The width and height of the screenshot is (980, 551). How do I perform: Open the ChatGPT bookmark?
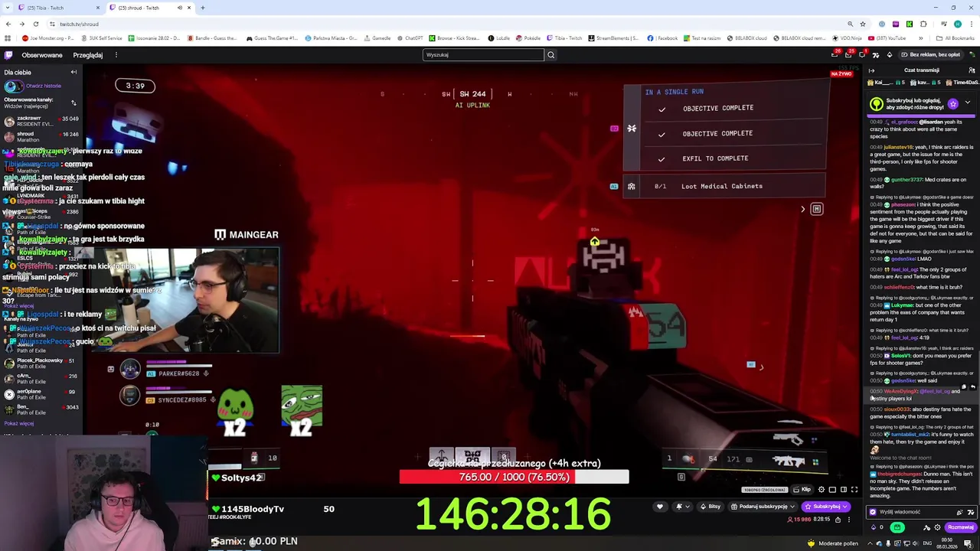coord(410,38)
